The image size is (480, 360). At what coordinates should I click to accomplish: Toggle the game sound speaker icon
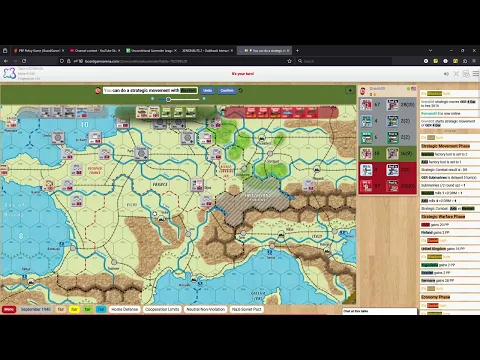pos(446,74)
